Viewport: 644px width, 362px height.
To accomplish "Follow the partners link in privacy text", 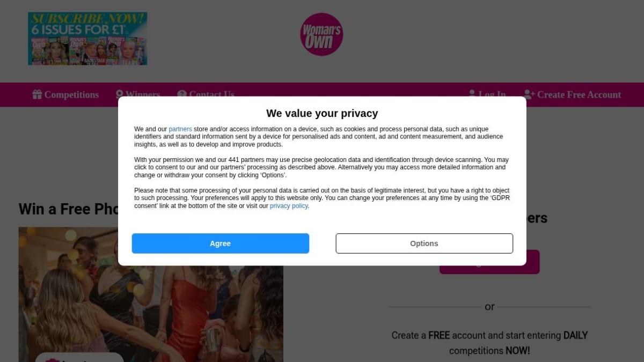I will pyautogui.click(x=180, y=129).
